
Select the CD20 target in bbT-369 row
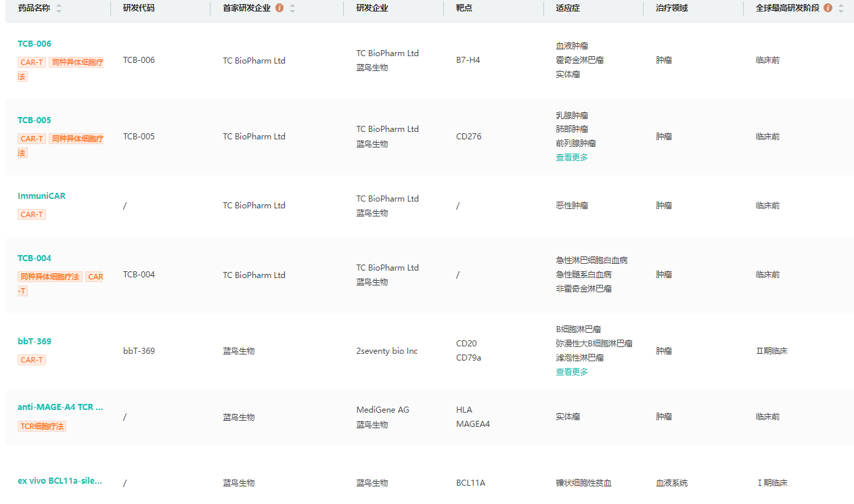466,344
